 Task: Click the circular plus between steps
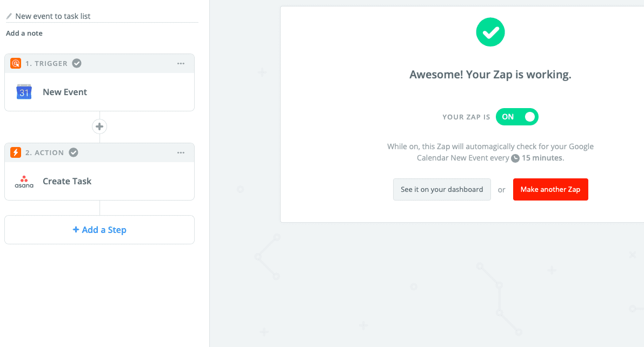pyautogui.click(x=99, y=126)
